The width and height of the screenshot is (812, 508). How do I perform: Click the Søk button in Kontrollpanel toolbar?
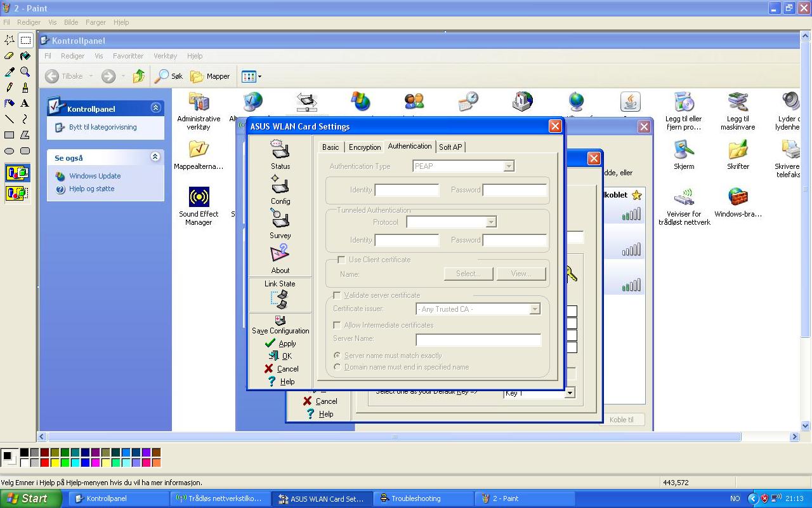point(169,76)
